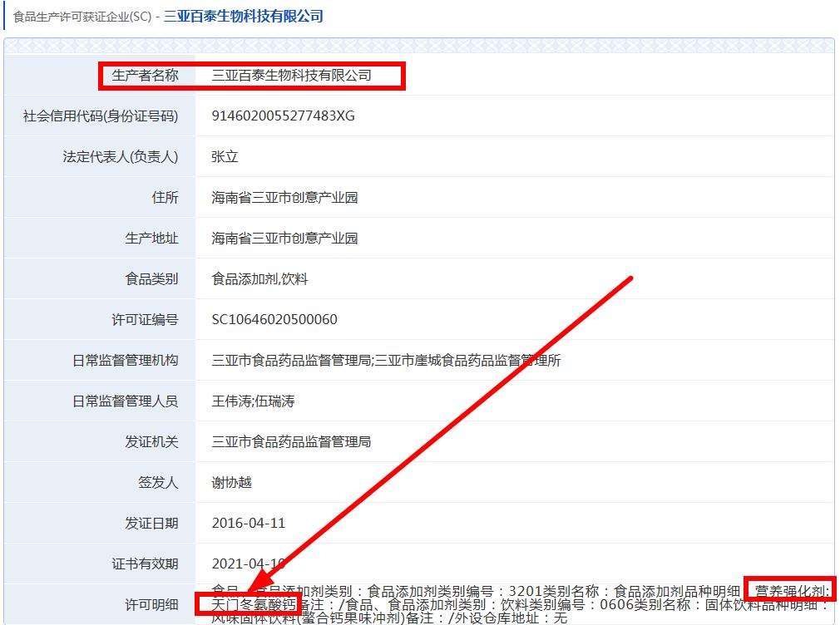Image resolution: width=840 pixels, height=625 pixels.
Task: Click the 食品生产许可获证企业(SC) heading text
Action: (x=82, y=17)
